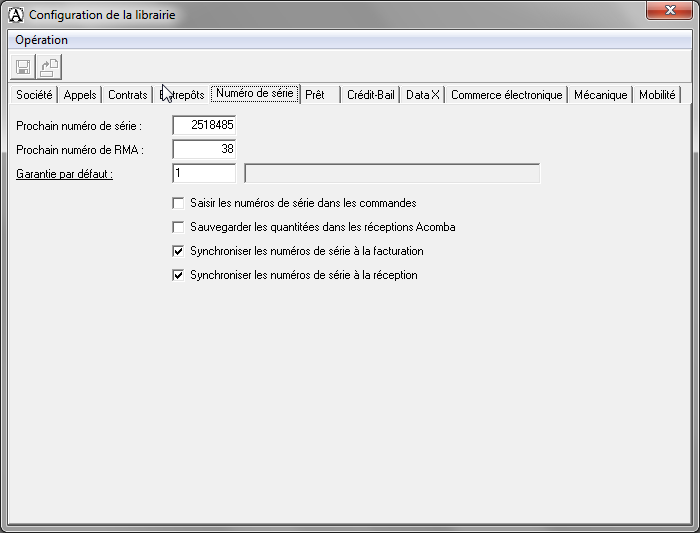Focus the Prochain numéro de RMA field

coord(204,150)
